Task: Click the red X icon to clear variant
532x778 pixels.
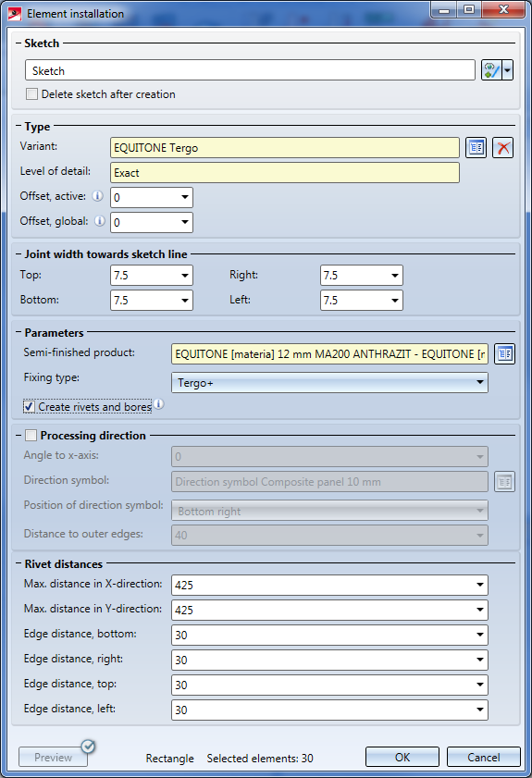Action: pos(502,147)
